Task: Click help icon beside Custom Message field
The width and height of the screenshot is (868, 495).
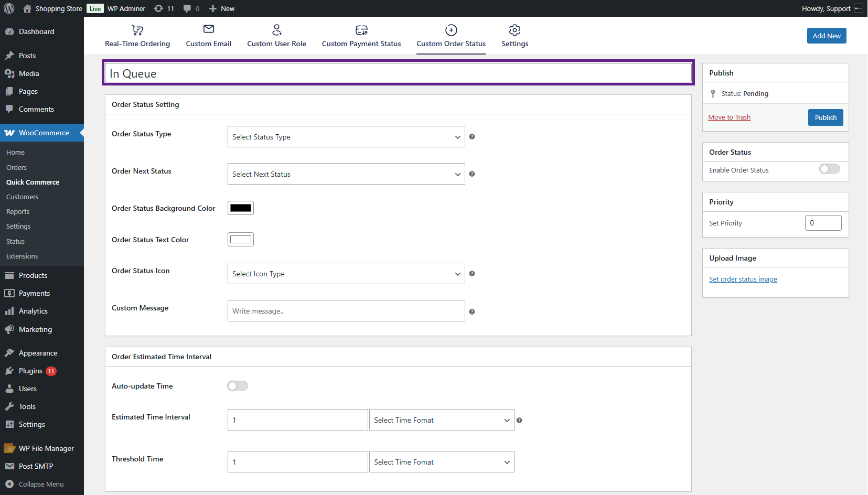Action: [x=472, y=311]
